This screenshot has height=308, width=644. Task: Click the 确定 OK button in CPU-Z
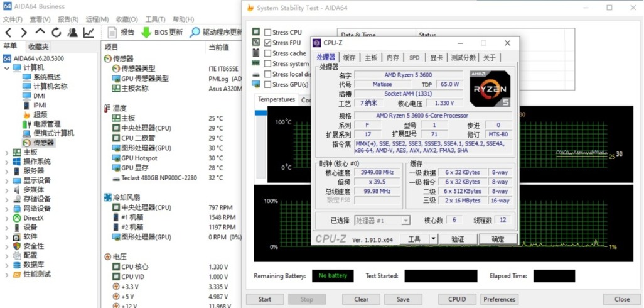coord(498,239)
